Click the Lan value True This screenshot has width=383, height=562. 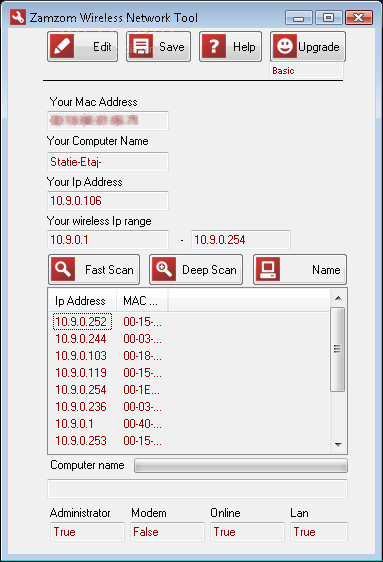coord(319,532)
